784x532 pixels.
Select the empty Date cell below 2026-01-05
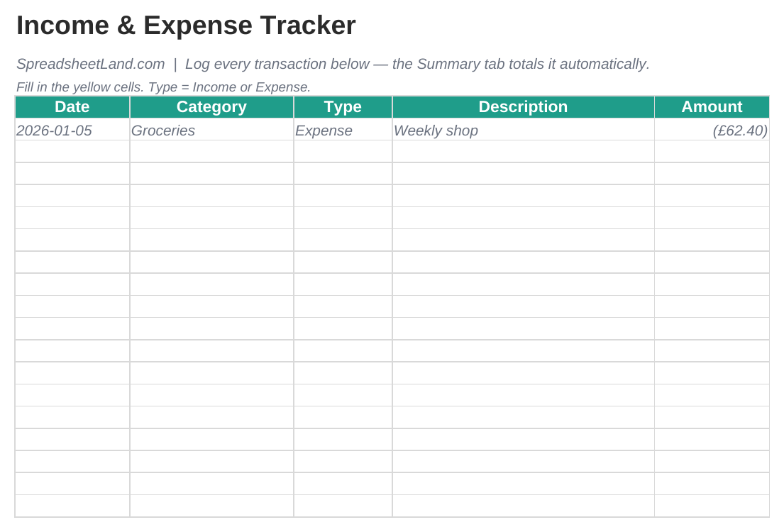pos(72,152)
